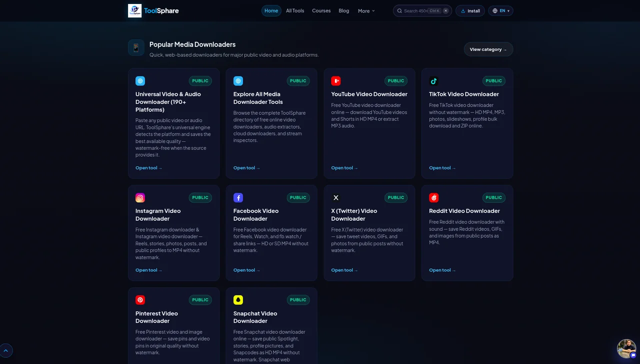Click the View category button
This screenshot has width=640, height=364.
tap(488, 49)
